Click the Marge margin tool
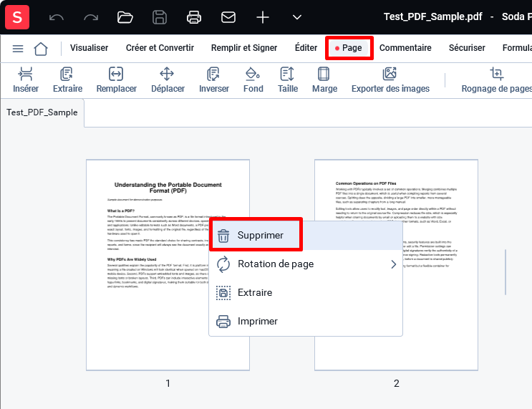Image resolution: width=532 pixels, height=409 pixels. (x=324, y=80)
